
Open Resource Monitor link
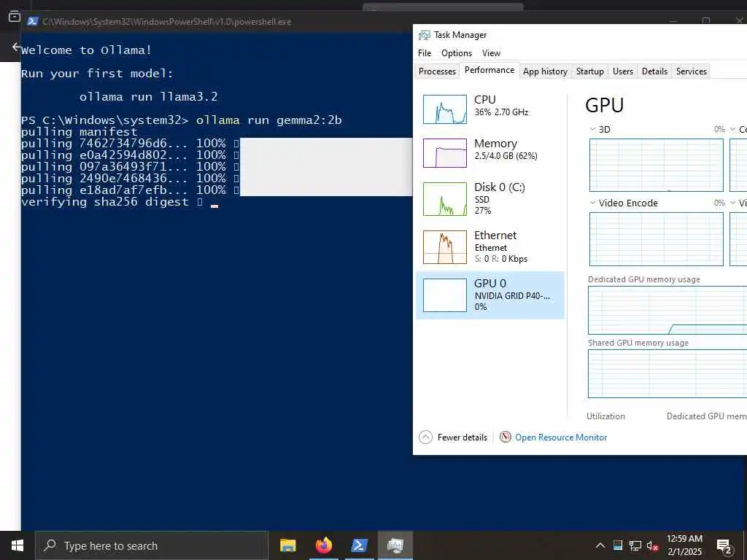(x=561, y=437)
